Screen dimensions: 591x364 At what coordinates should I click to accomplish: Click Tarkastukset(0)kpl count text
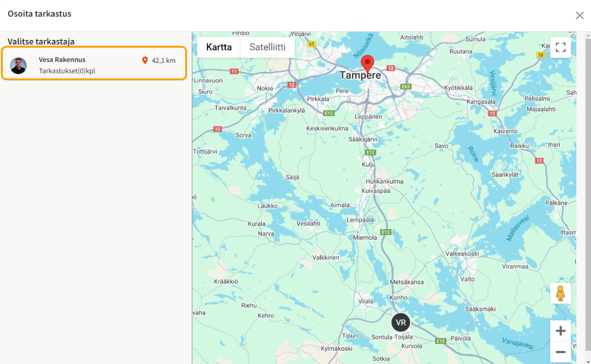click(x=67, y=71)
